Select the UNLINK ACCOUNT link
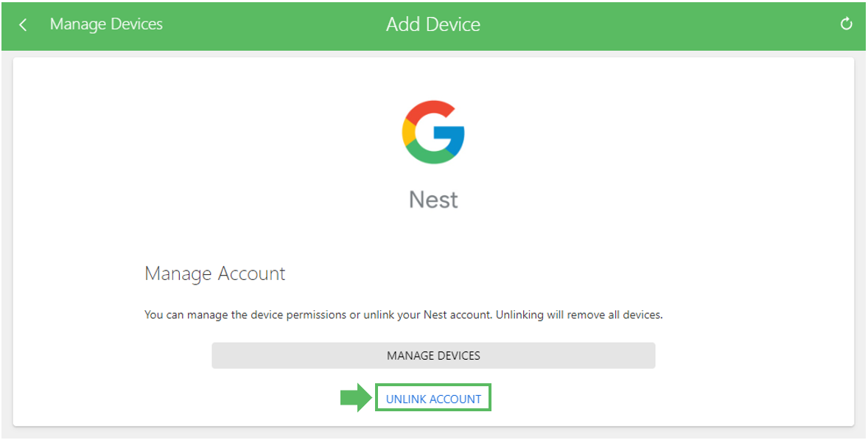This screenshot has width=868, height=440. (433, 399)
